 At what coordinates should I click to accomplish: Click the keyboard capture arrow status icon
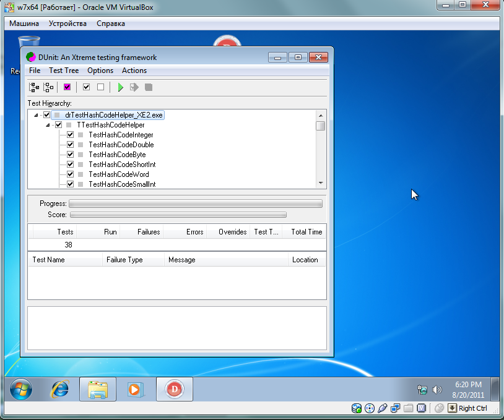pos(452,408)
